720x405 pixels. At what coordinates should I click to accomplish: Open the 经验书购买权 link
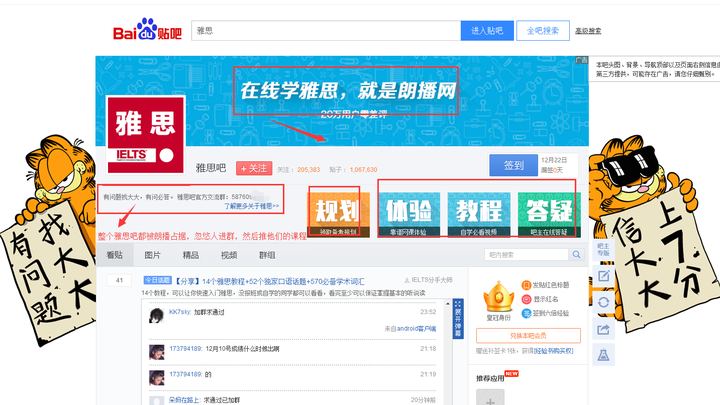tap(553, 351)
